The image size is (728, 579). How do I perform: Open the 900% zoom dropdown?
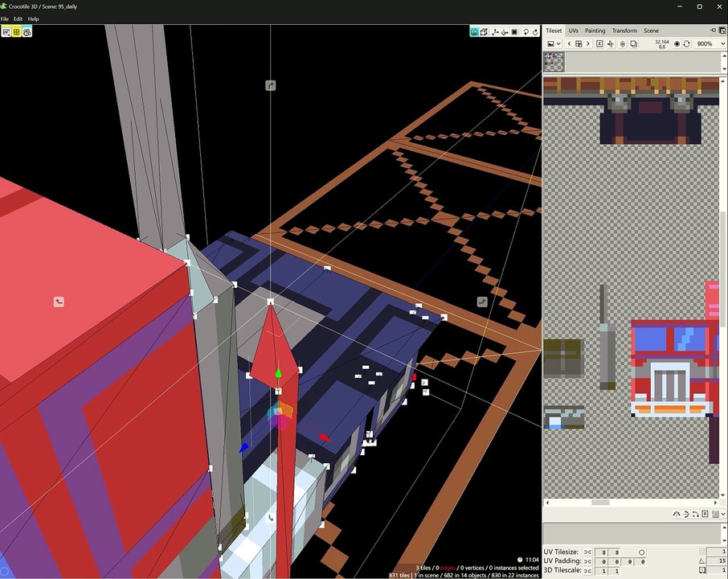pos(710,43)
